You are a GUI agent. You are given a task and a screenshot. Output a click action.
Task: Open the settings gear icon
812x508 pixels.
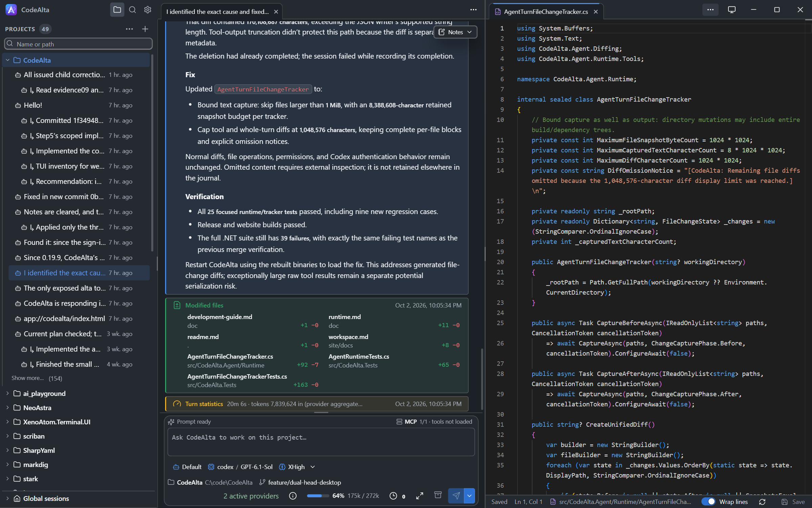coord(148,10)
